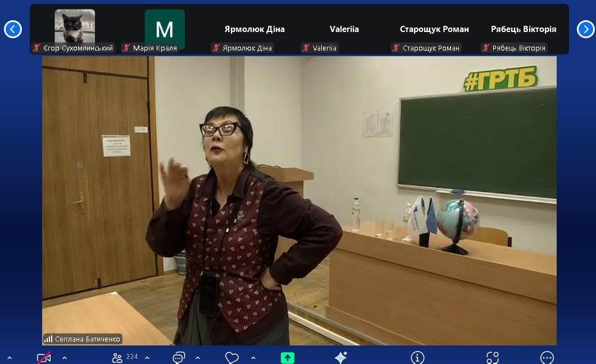
Task: Open the More options ellipsis icon
Action: (547, 358)
